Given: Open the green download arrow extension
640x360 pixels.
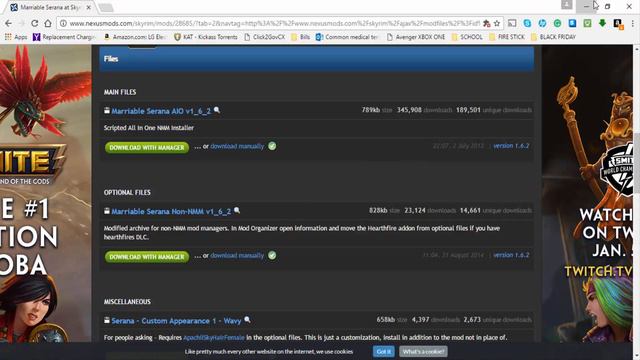Looking at the screenshot, I should (602, 23).
